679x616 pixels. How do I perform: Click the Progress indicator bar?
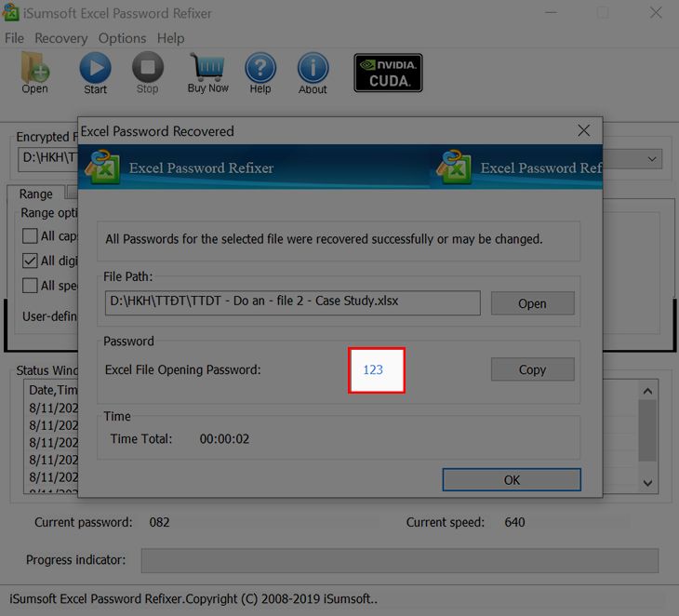point(399,560)
